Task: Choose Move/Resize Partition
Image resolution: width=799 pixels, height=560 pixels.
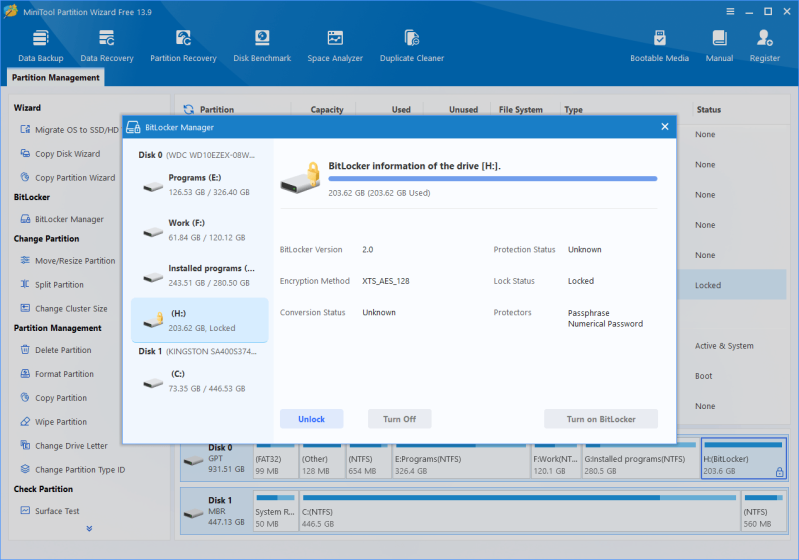Action: pyautogui.click(x=68, y=261)
